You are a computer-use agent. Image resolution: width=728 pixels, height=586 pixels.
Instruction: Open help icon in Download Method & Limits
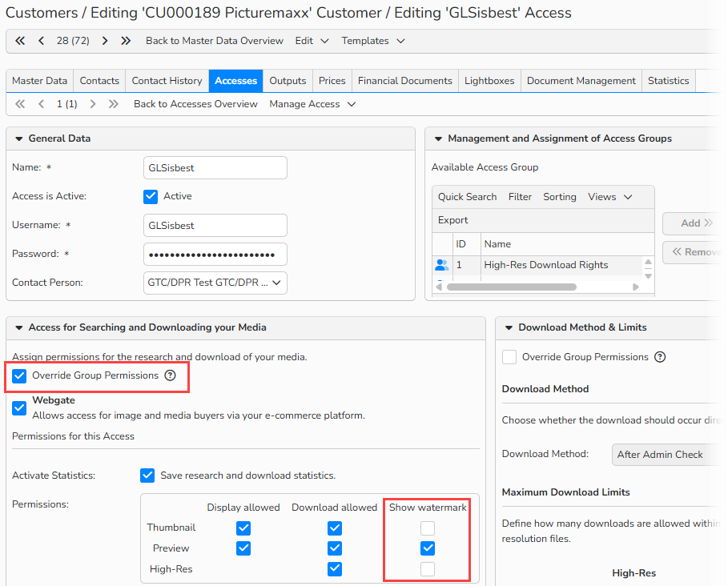(x=660, y=357)
